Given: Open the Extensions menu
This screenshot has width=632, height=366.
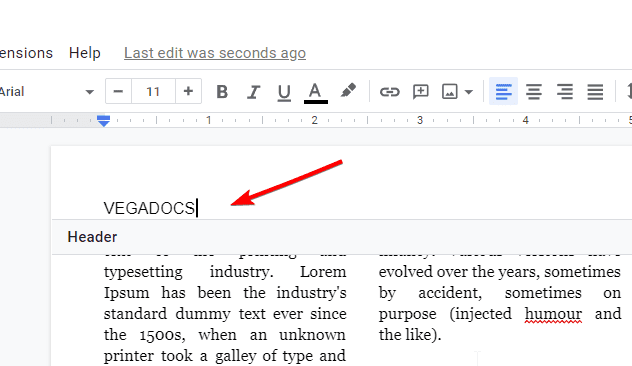Looking at the screenshot, I should (26, 53).
